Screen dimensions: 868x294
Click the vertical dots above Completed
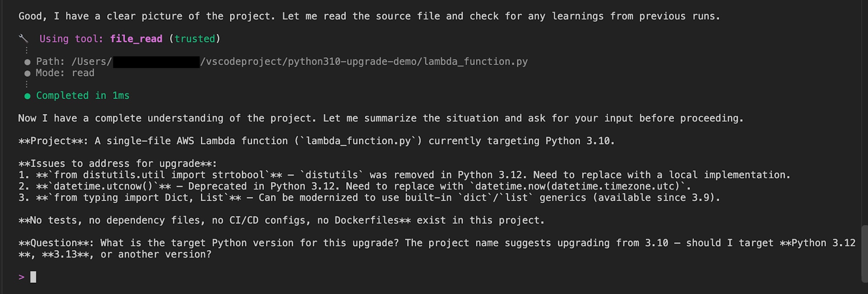pyautogui.click(x=26, y=84)
